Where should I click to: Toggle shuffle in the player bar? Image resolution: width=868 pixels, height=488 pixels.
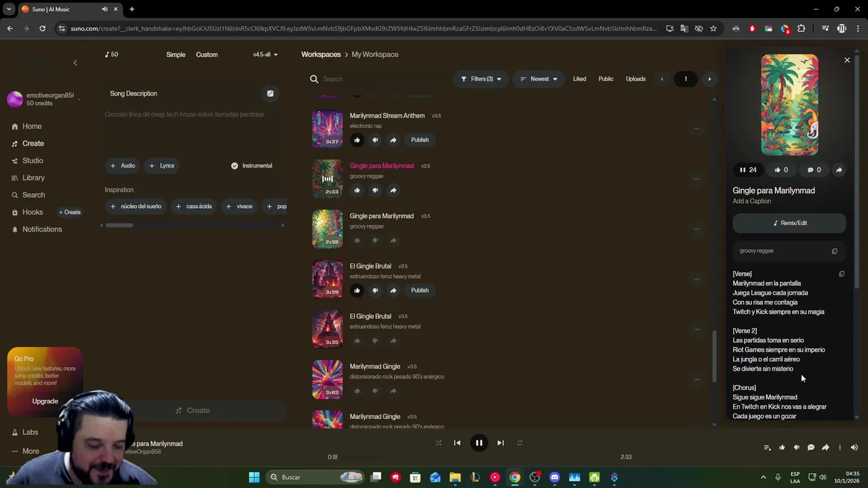[438, 443]
